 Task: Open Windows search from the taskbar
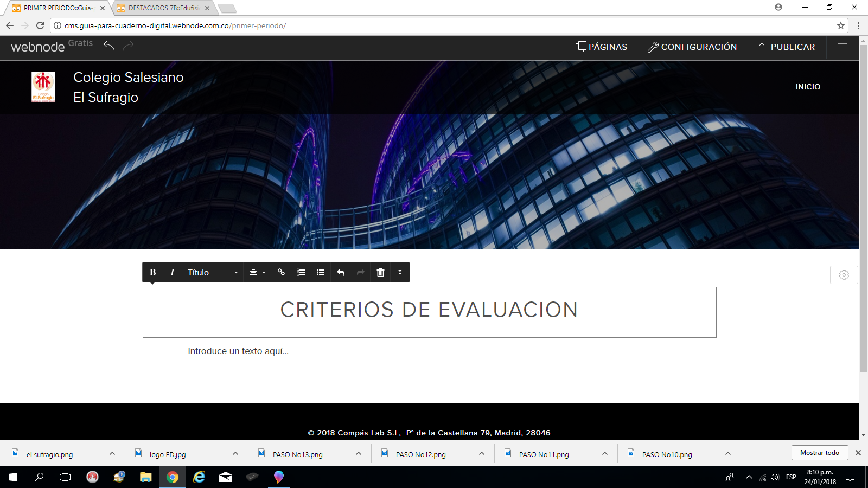(39, 477)
